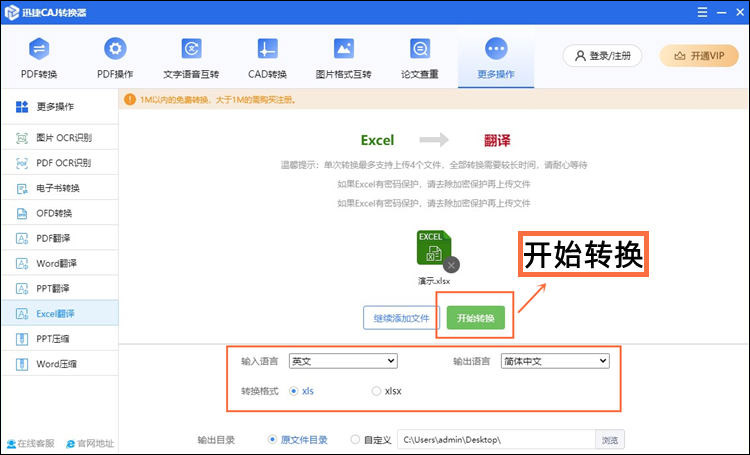This screenshot has height=455, width=750.
Task: Click the PPT压缩 sidebar icon
Action: (22, 339)
